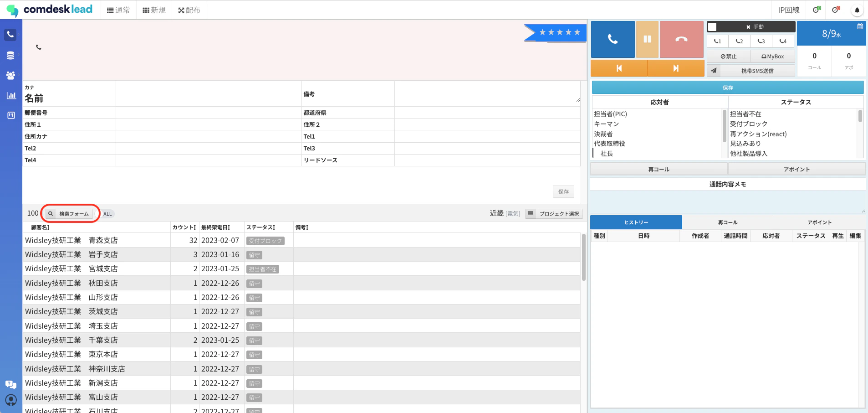The height and width of the screenshot is (413, 868).
Task: Sort list by ステータス column header
Action: tap(261, 227)
